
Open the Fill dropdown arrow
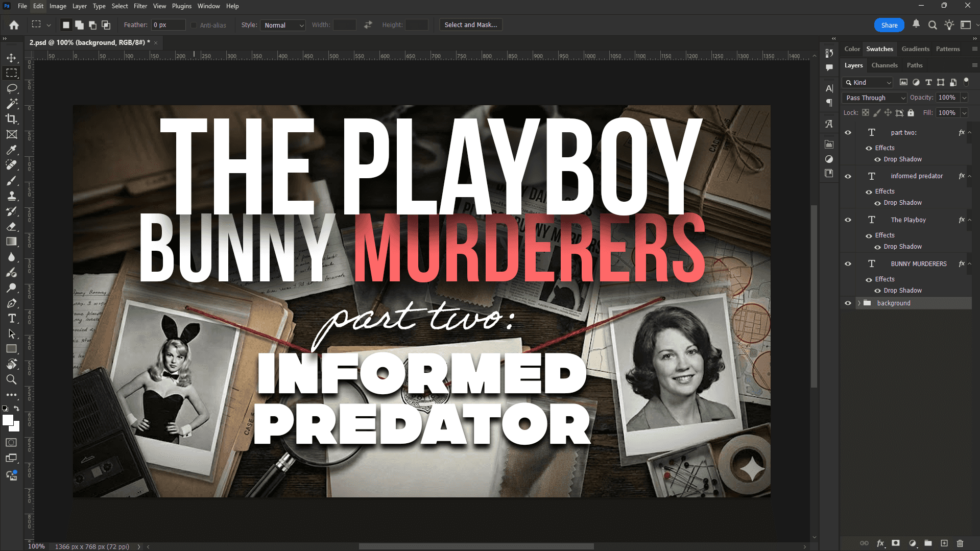pos(964,113)
